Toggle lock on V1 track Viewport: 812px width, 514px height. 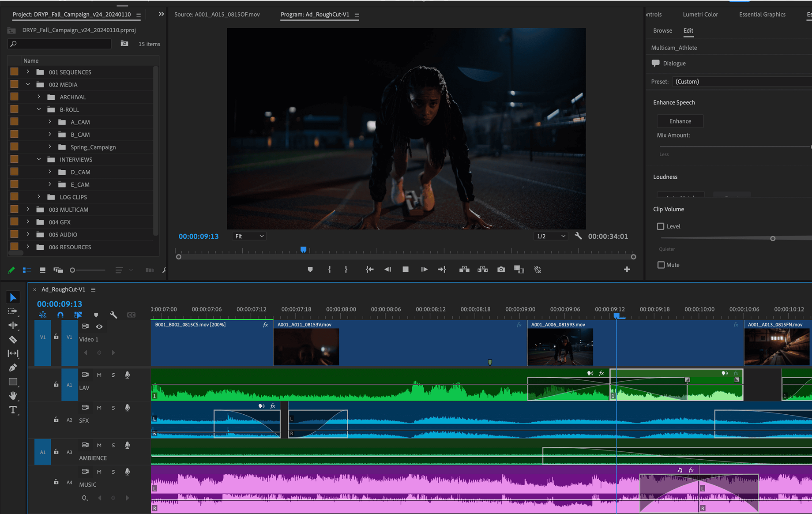(x=56, y=337)
